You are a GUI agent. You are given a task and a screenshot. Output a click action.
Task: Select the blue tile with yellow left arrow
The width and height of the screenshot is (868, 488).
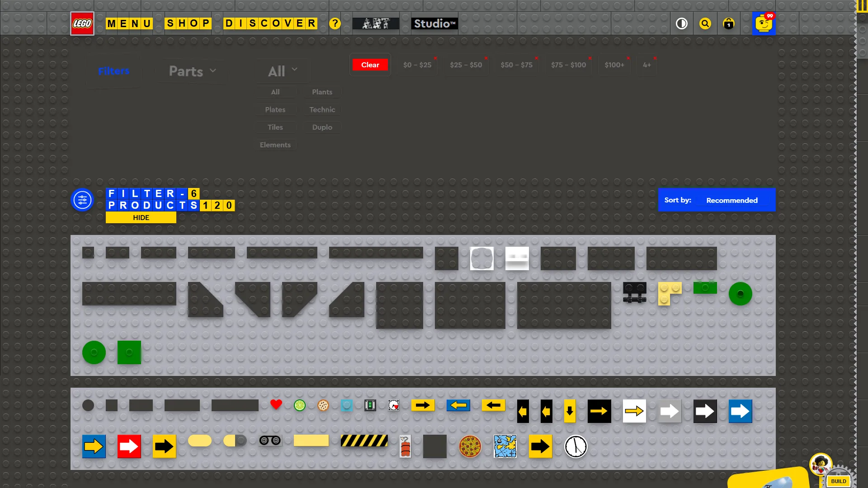click(458, 405)
